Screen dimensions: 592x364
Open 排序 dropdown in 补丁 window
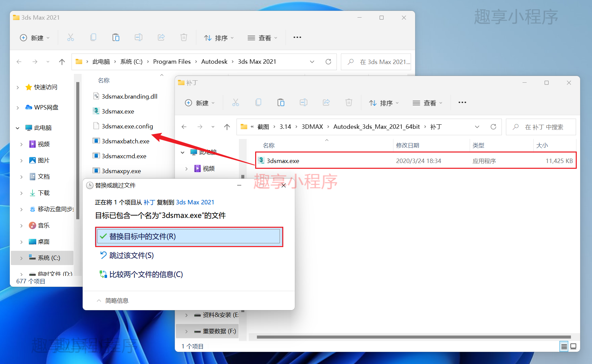384,103
